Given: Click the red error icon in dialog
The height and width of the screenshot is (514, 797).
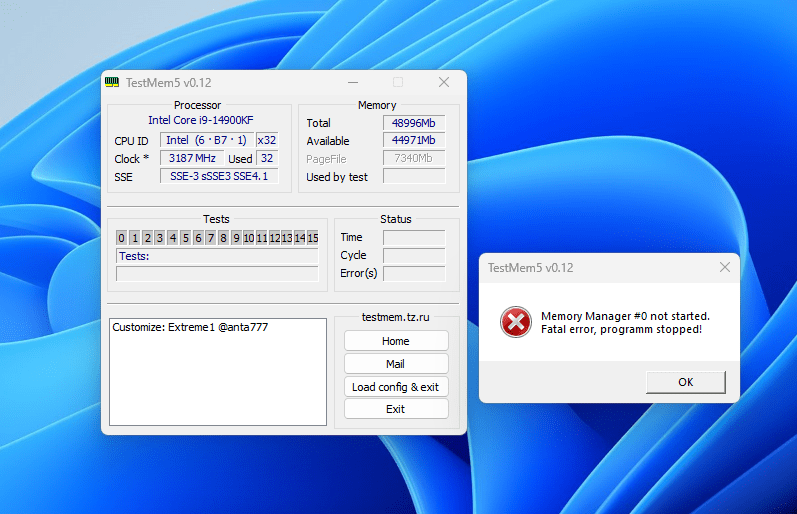Looking at the screenshot, I should pyautogui.click(x=516, y=322).
